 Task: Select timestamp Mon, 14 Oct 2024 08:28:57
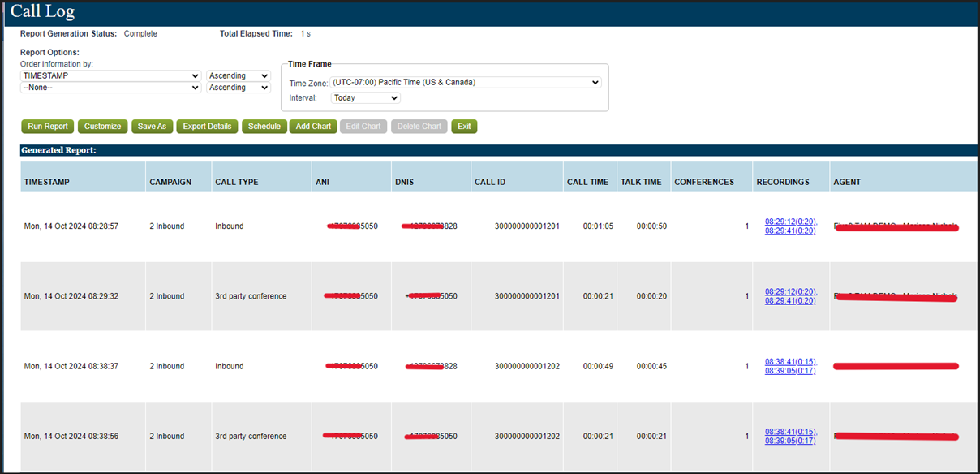71,226
